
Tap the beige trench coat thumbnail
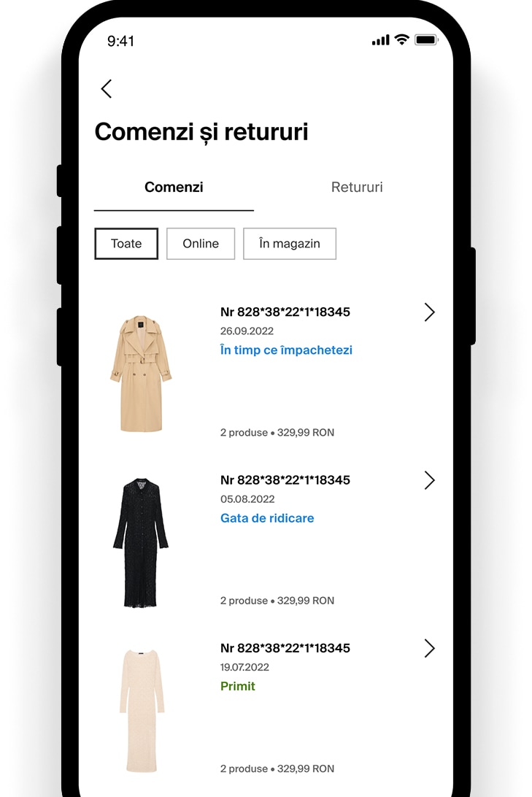142,374
